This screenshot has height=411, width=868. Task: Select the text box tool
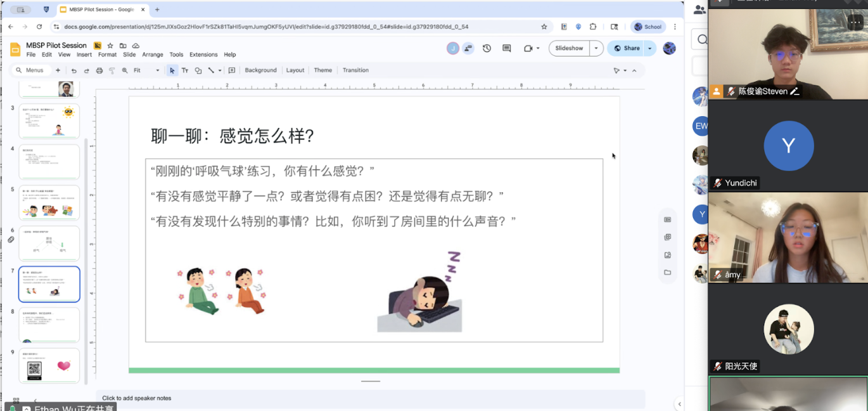(185, 70)
